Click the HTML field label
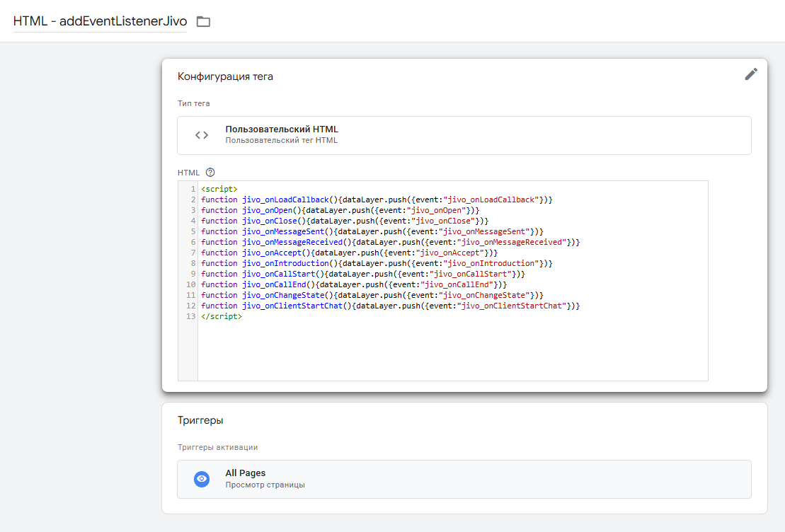 (189, 173)
